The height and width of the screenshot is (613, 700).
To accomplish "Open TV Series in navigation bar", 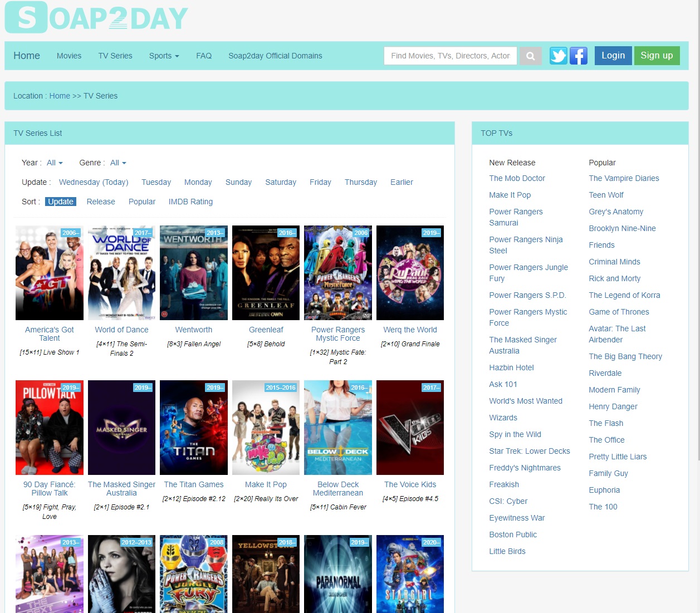I will coord(115,56).
